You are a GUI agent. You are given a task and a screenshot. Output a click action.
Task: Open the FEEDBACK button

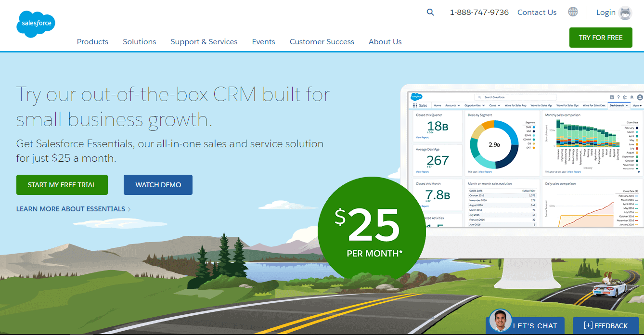click(606, 325)
